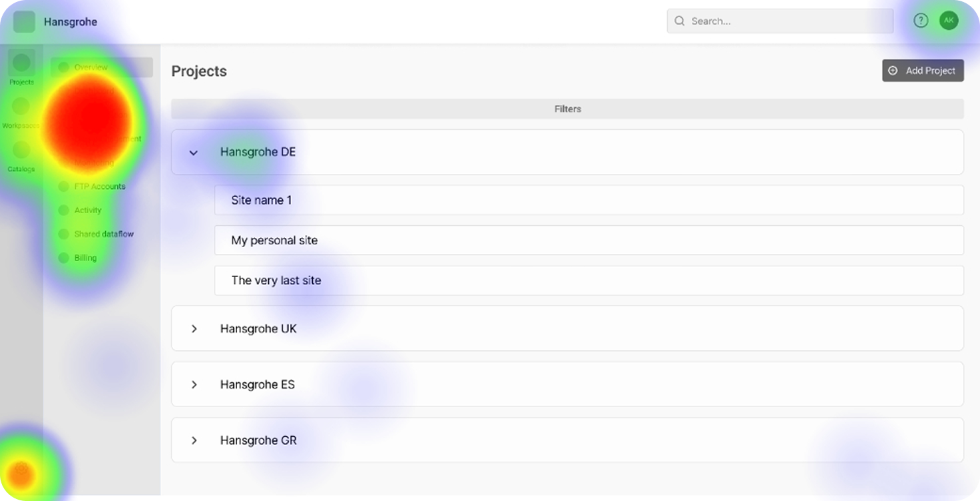Image resolution: width=980 pixels, height=501 pixels.
Task: Click the Search input field
Action: [x=780, y=21]
